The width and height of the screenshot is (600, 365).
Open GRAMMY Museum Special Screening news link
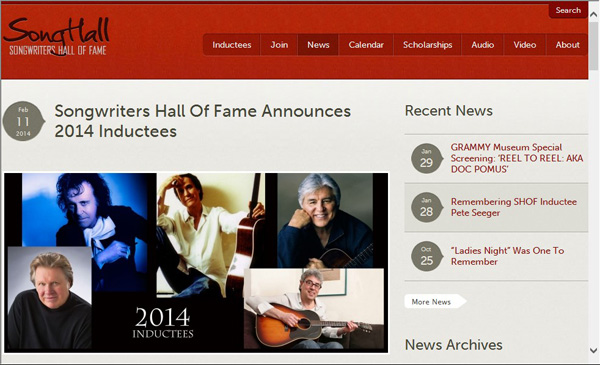tap(517, 158)
